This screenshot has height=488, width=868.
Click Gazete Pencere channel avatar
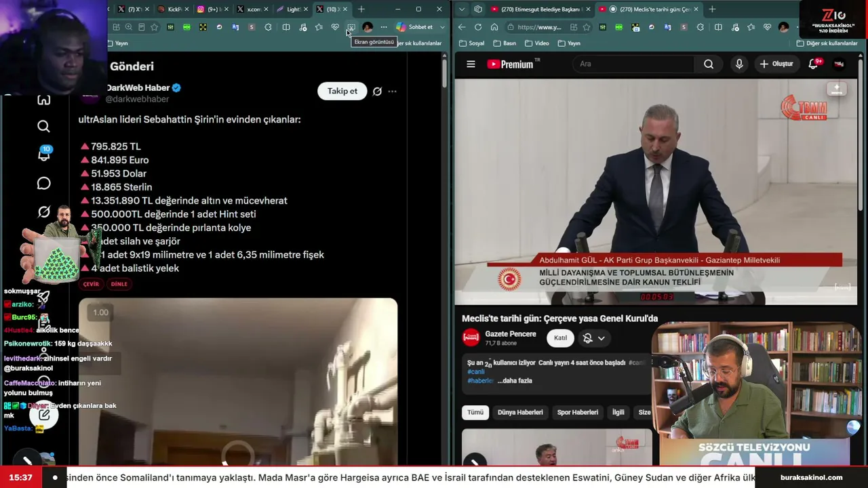(471, 338)
